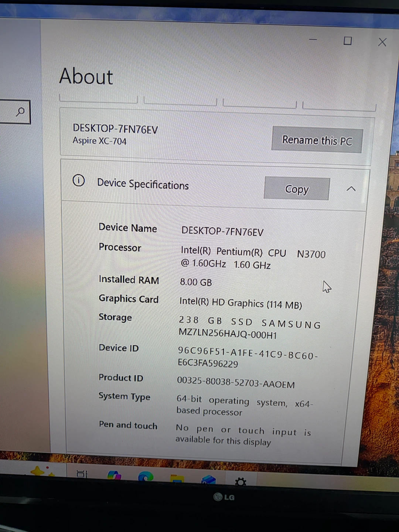Viewport: 399px width, 532px height.
Task: Click the 238 GB SSD SAMSUNG storage value
Action: pyautogui.click(x=250, y=328)
